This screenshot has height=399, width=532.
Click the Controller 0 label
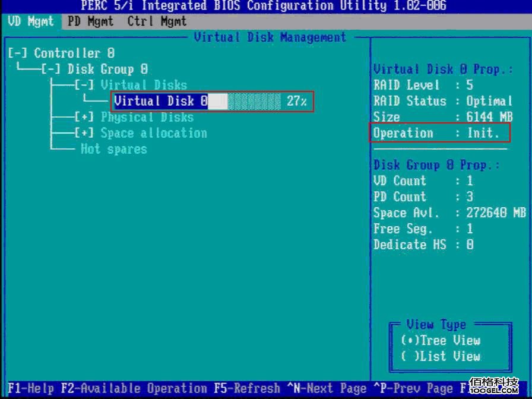tap(74, 53)
